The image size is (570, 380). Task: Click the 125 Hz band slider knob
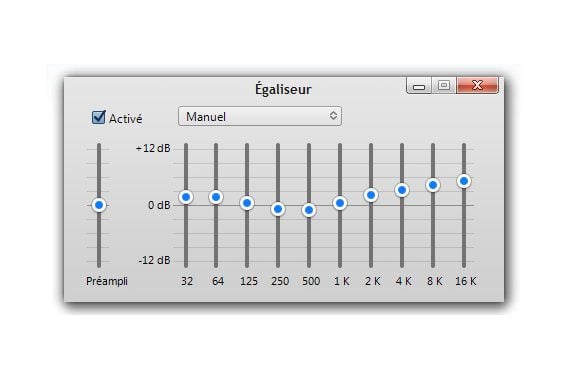coord(247,203)
